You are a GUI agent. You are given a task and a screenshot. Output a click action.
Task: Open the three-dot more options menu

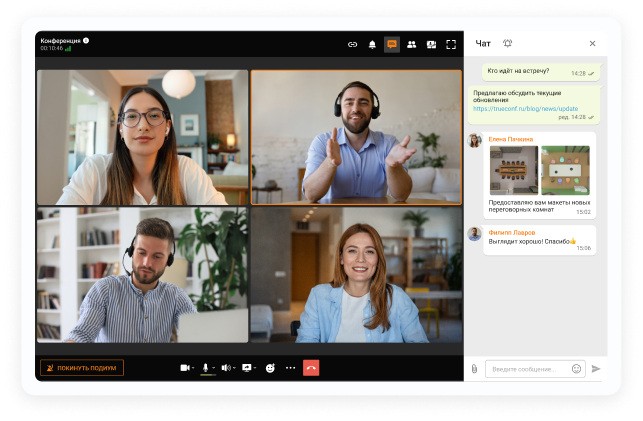tap(290, 368)
